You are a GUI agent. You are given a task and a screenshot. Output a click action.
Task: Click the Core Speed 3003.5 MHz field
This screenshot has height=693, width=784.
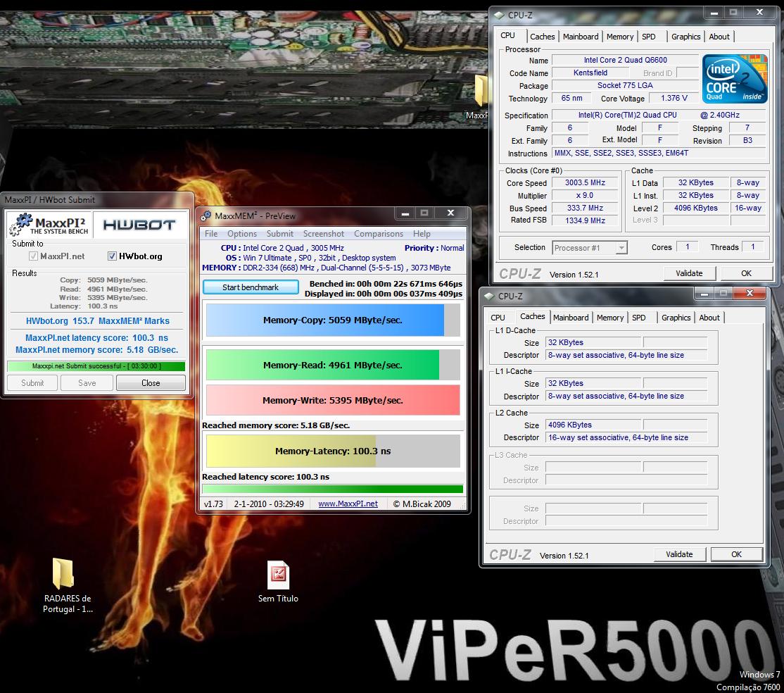[585, 182]
